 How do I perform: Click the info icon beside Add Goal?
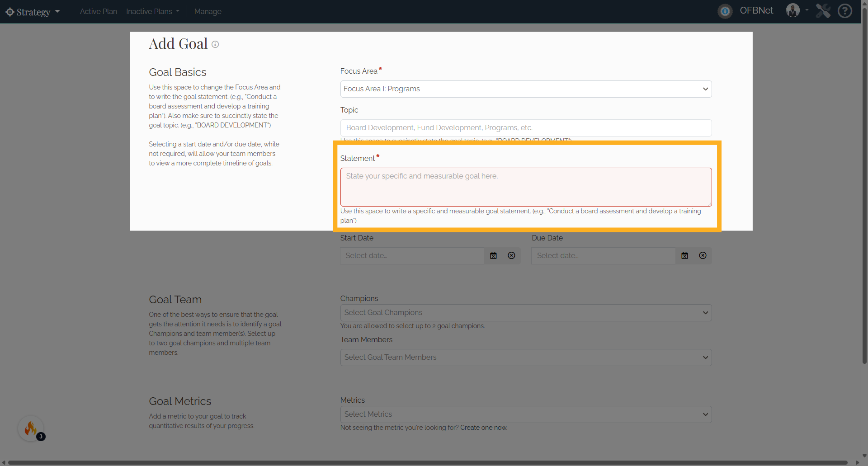coord(215,44)
